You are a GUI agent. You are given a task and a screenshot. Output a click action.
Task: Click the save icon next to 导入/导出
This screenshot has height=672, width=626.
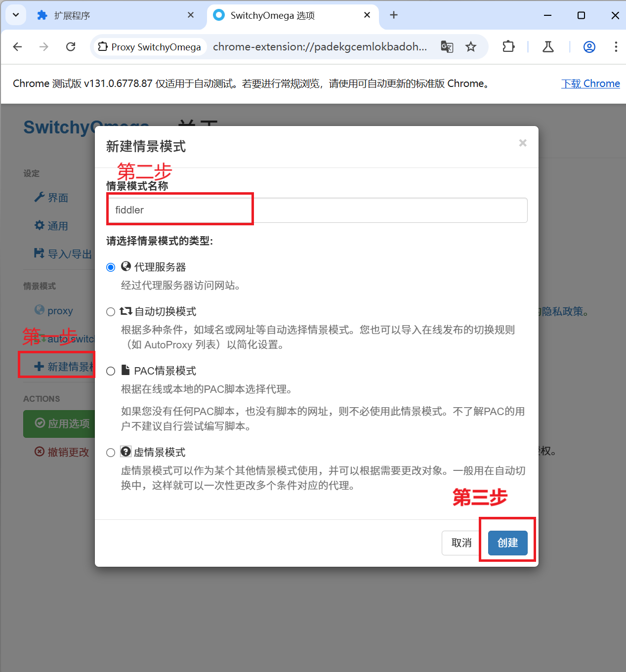click(40, 253)
